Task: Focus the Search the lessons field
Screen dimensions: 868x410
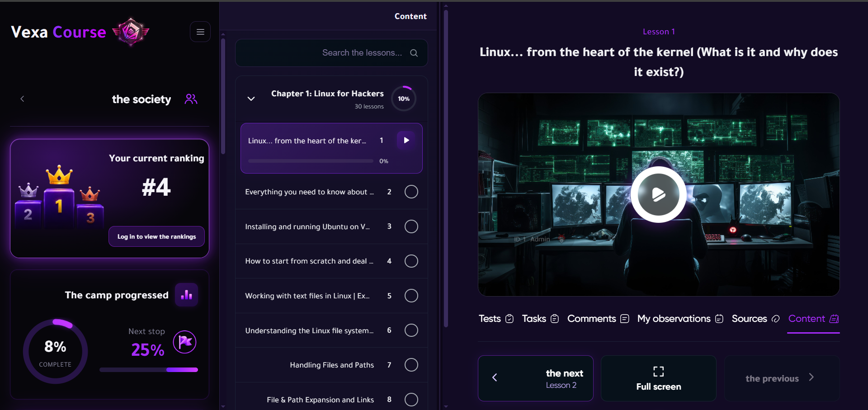Action: pos(331,53)
